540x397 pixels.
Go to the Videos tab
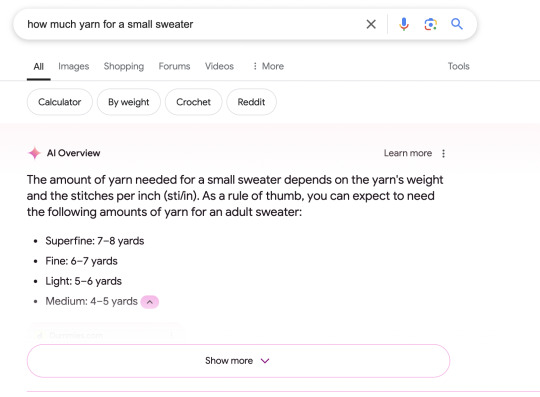[x=219, y=66]
